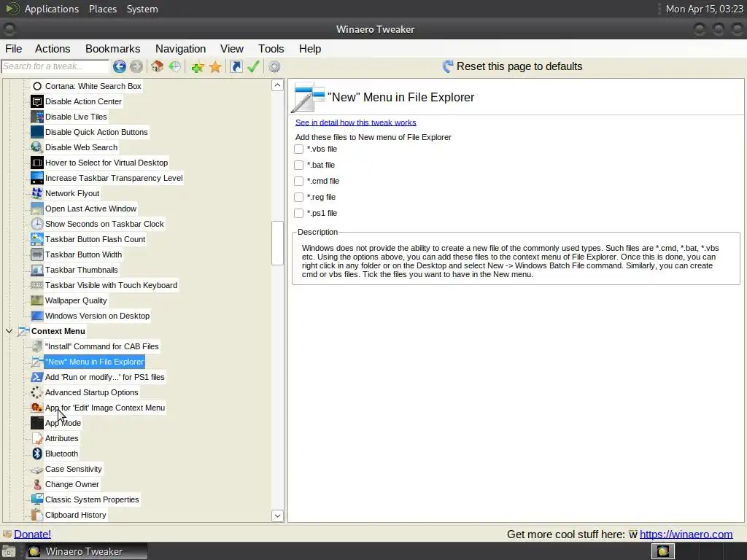
Task: Open the System menu in top panel
Action: tap(142, 9)
